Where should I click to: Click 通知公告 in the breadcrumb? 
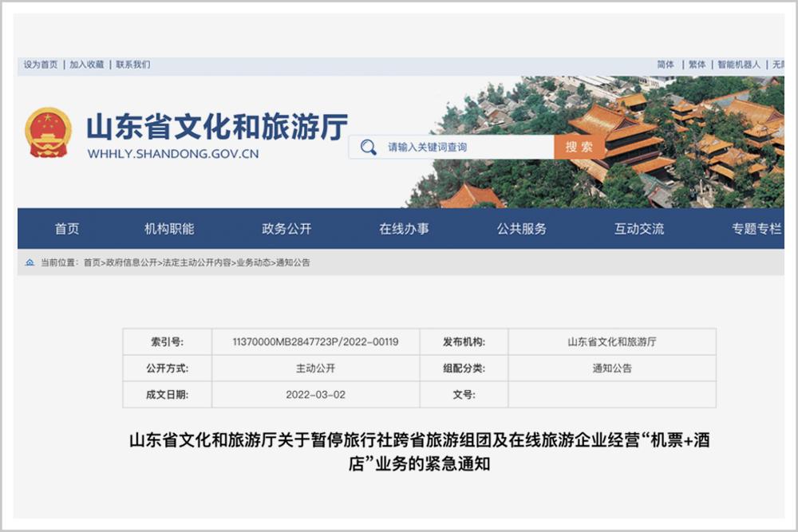pyautogui.click(x=293, y=262)
